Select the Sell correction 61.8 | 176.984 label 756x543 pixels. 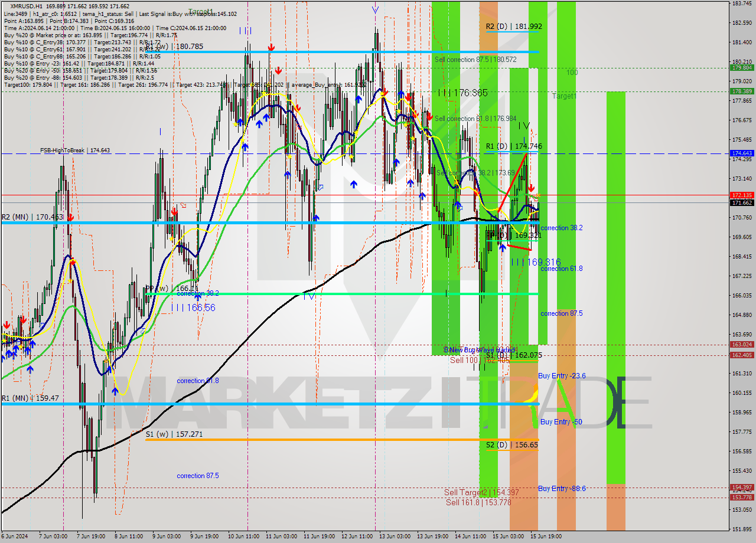click(x=475, y=119)
